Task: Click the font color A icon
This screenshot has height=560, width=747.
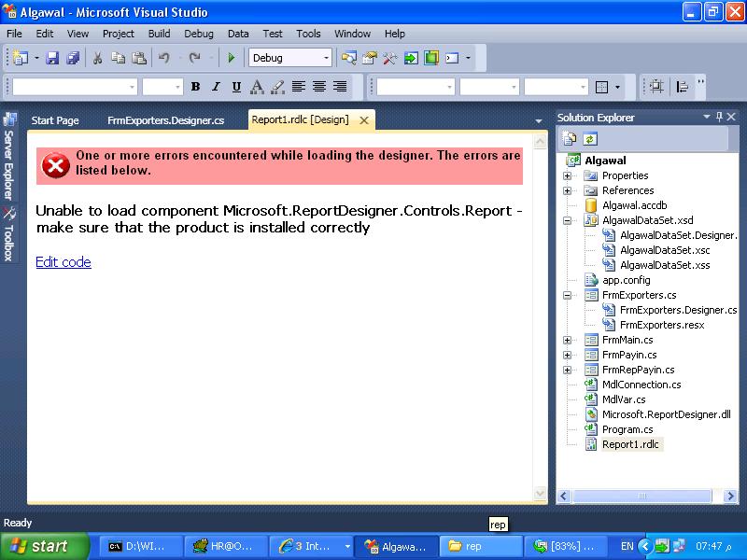Action: point(257,87)
